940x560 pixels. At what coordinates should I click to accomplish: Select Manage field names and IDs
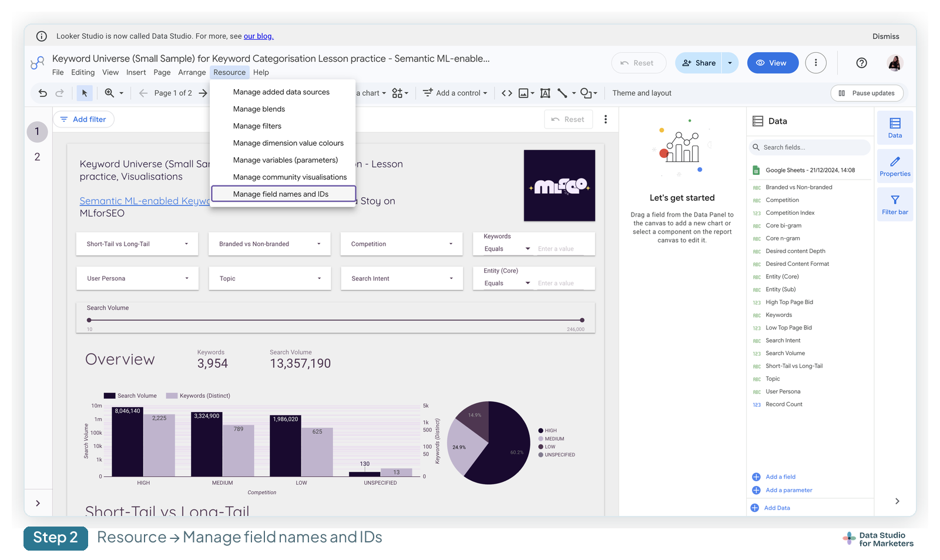pyautogui.click(x=283, y=194)
